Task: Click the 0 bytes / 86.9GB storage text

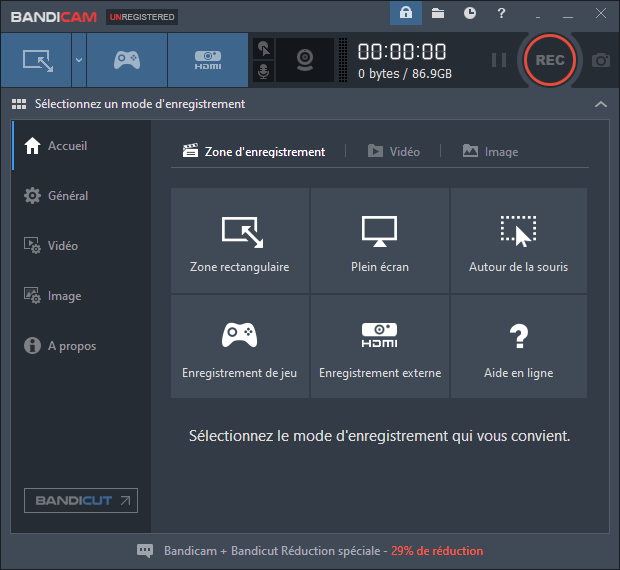Action: pyautogui.click(x=405, y=74)
